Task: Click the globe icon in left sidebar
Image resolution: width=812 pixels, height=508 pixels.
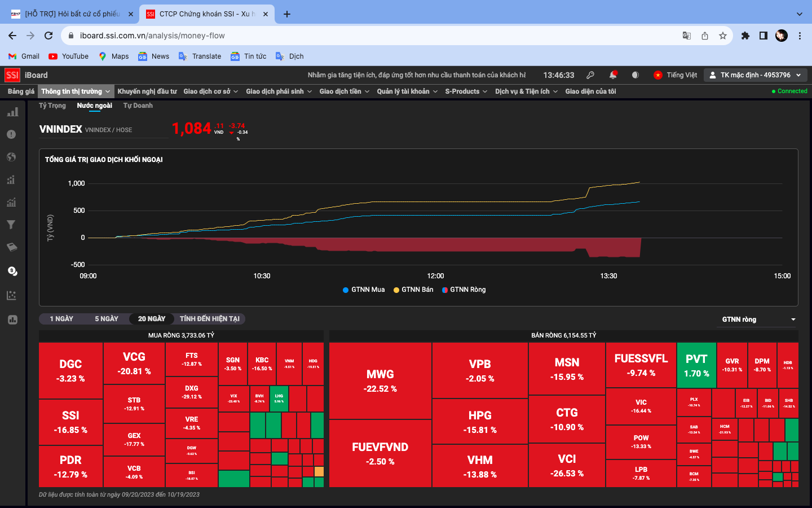Action: pyautogui.click(x=11, y=157)
